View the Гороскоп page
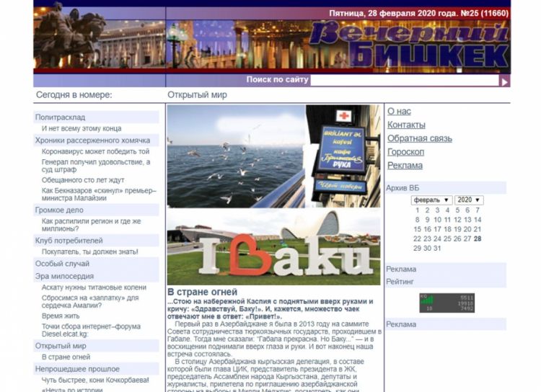This screenshot has width=541, height=392. (x=405, y=152)
